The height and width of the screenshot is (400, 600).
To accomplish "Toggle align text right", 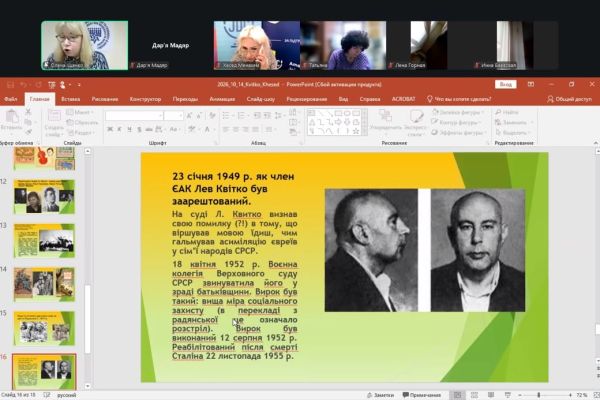I will click(246, 129).
